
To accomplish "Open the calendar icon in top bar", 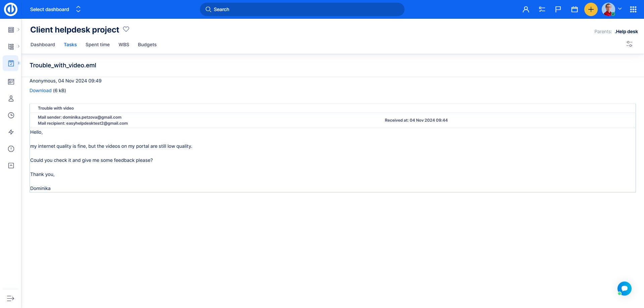I will coord(574,9).
